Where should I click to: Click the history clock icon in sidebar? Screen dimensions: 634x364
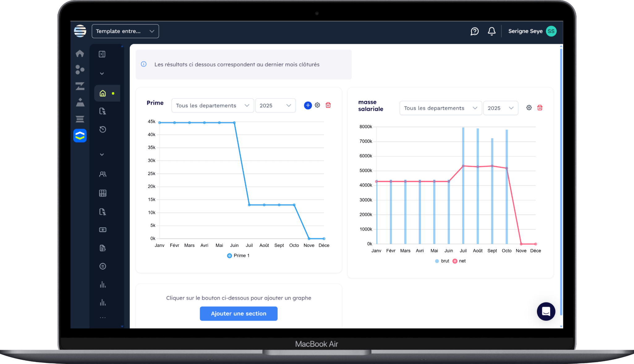[103, 129]
